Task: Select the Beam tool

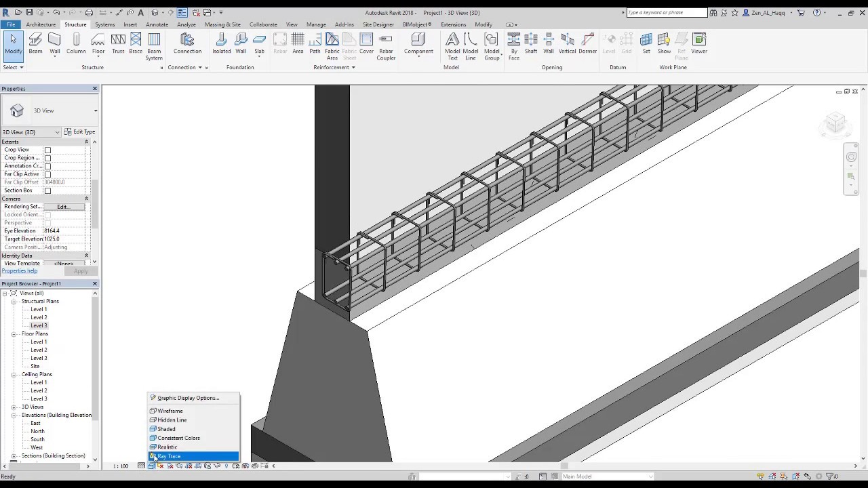Action: [35, 44]
